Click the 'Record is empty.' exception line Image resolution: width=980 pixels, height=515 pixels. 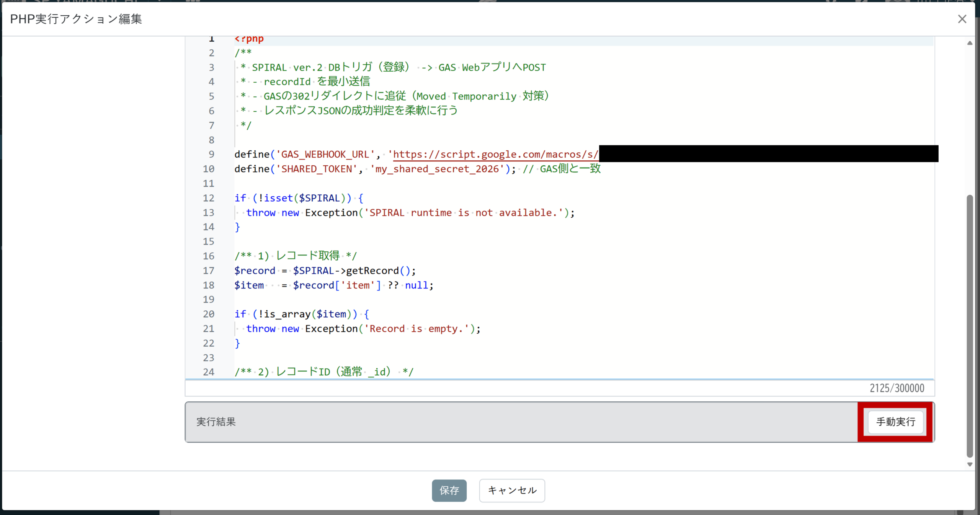(417, 329)
